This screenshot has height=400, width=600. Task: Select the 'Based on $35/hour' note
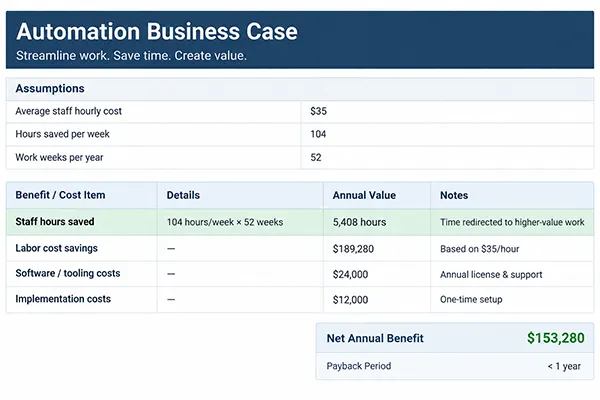(479, 249)
